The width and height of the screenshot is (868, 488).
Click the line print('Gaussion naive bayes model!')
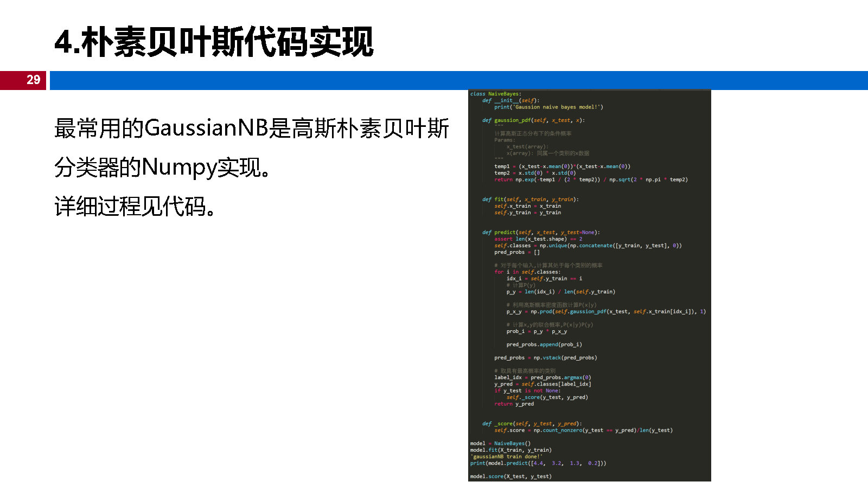pos(548,107)
